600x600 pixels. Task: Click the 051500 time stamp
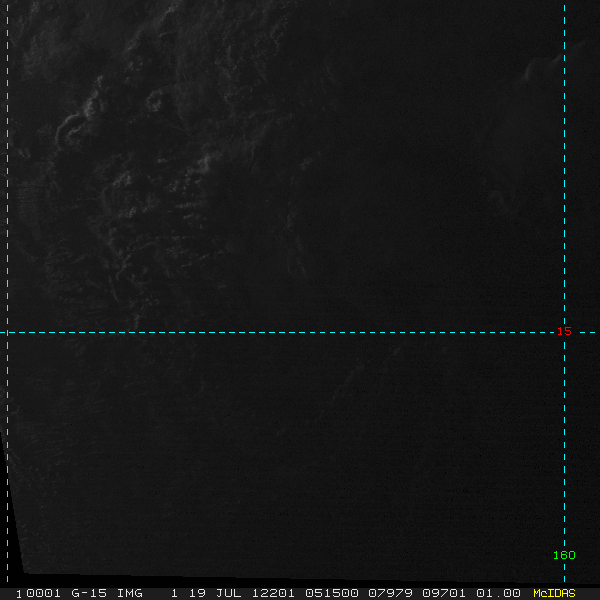(x=332, y=593)
